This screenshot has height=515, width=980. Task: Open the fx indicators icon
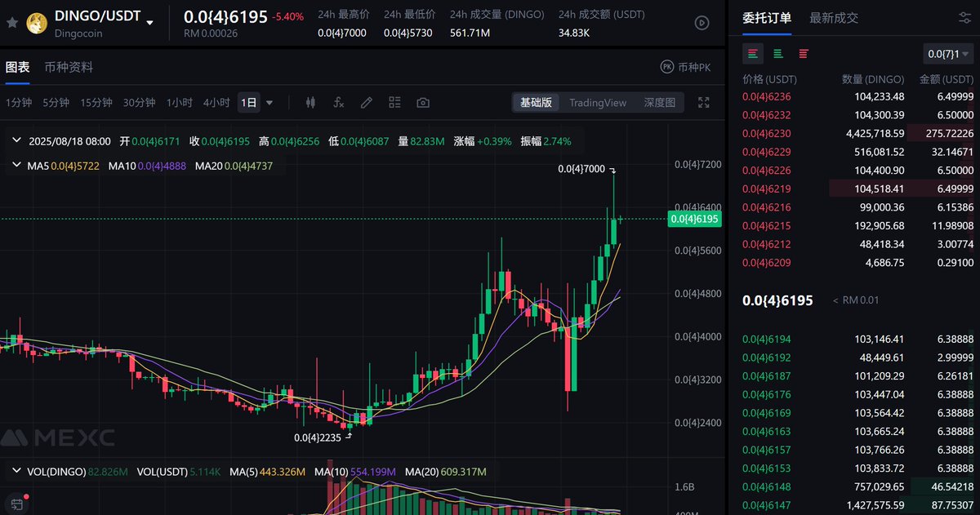tap(339, 103)
